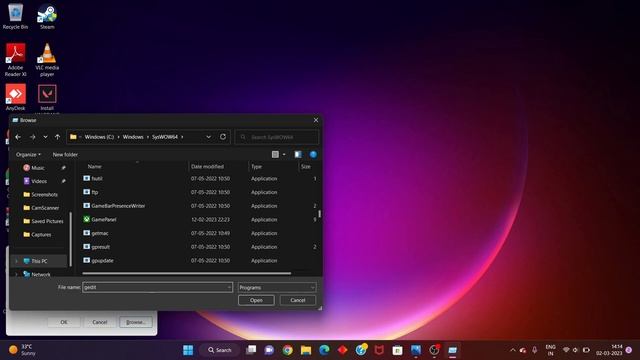
Task: Open the Organize menu
Action: tap(28, 155)
